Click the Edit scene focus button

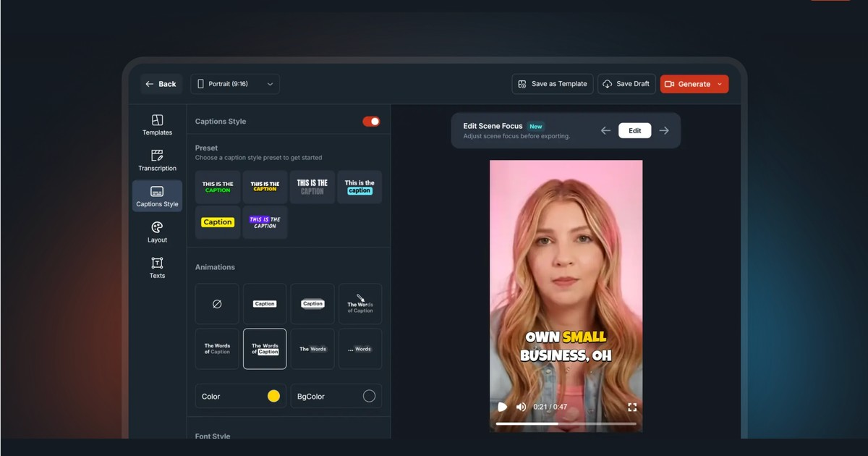(x=635, y=131)
